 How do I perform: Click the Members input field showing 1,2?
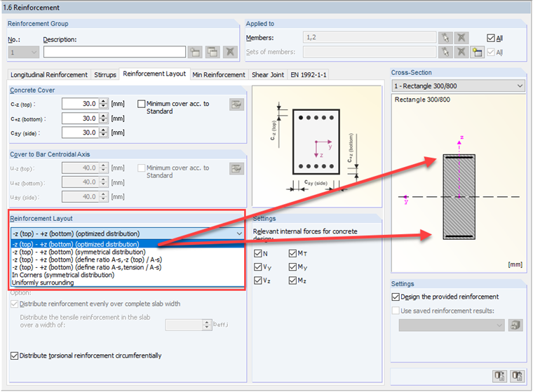pos(370,37)
